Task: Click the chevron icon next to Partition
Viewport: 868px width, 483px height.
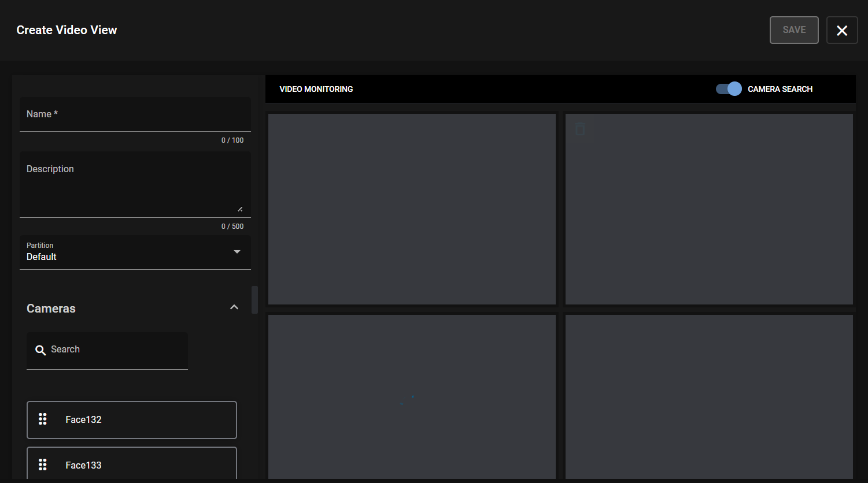Action: 237,252
